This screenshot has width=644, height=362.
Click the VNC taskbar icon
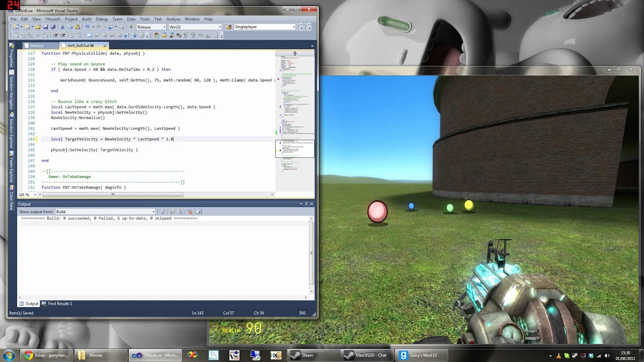tap(234, 355)
